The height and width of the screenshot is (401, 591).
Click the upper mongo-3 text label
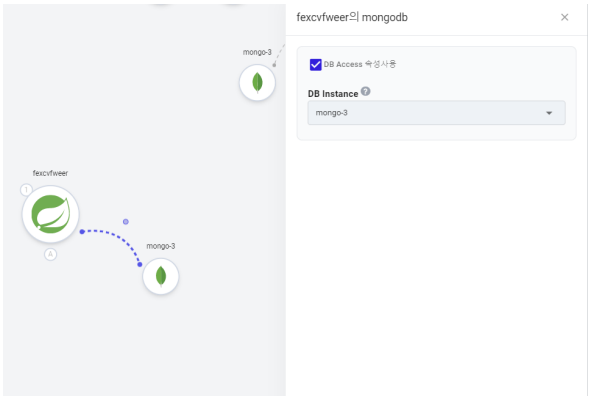257,52
